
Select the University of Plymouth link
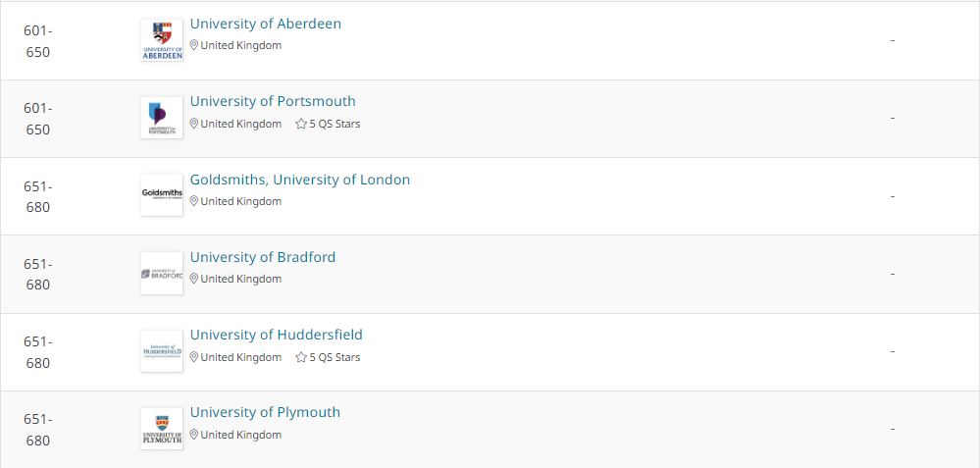pyautogui.click(x=265, y=412)
